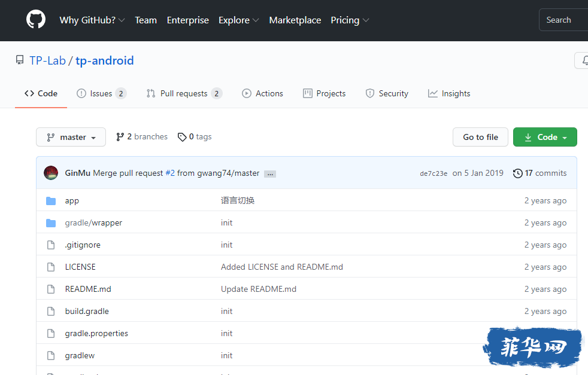Open the app folder

coord(72,201)
